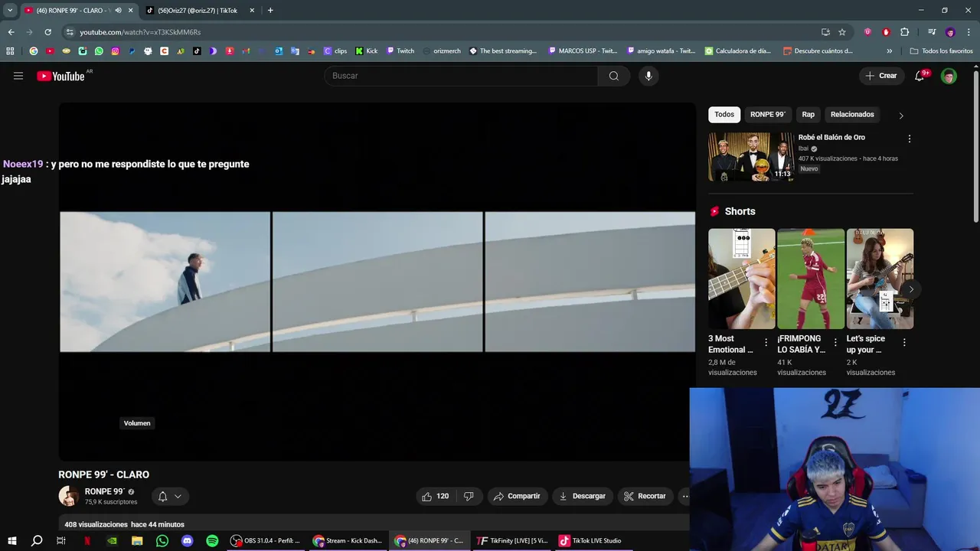Switch to OBS 31.0.4 in the taskbar
980x551 pixels.
266,541
